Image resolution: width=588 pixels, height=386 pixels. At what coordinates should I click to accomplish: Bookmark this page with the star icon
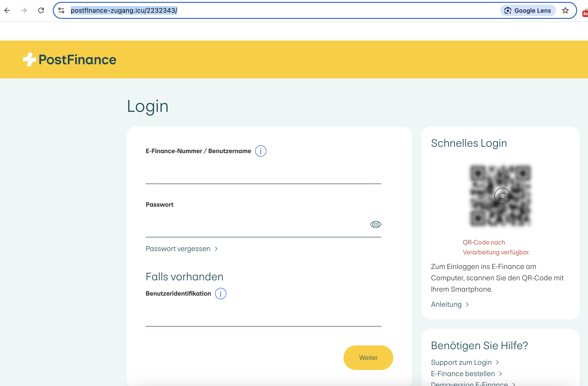[565, 10]
